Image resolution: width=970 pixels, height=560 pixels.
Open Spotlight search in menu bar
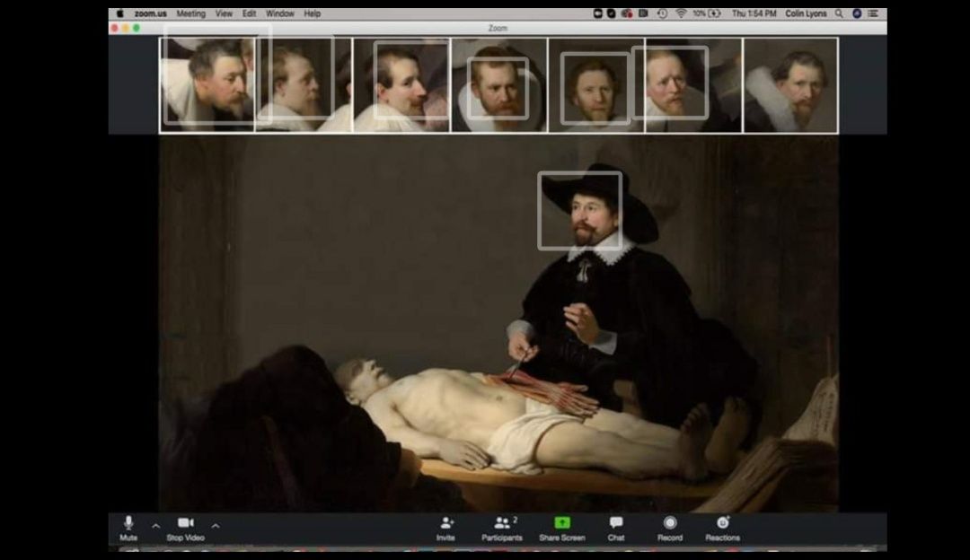click(839, 13)
